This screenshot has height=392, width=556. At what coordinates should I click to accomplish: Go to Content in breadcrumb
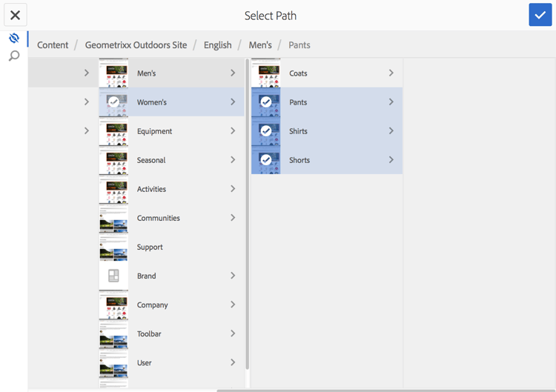[53, 45]
